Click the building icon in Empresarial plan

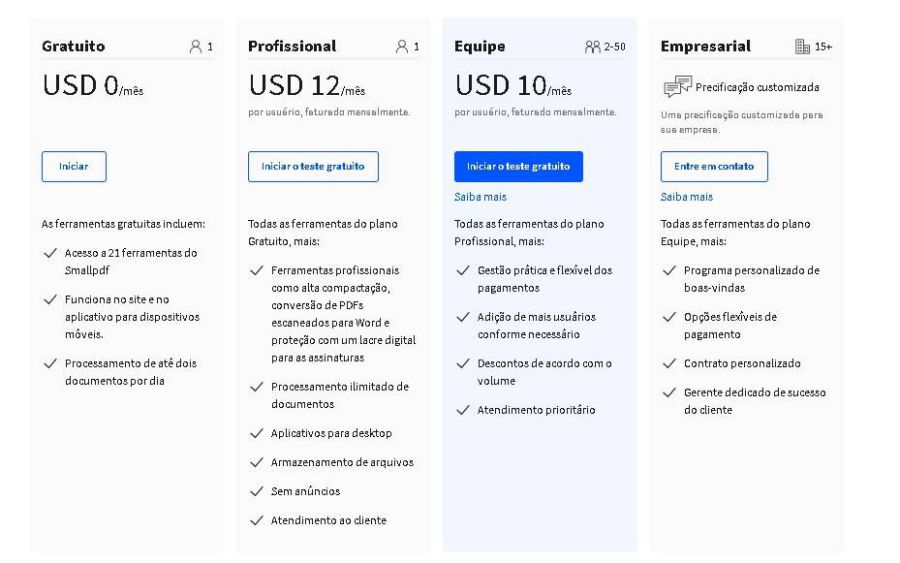[x=802, y=46]
